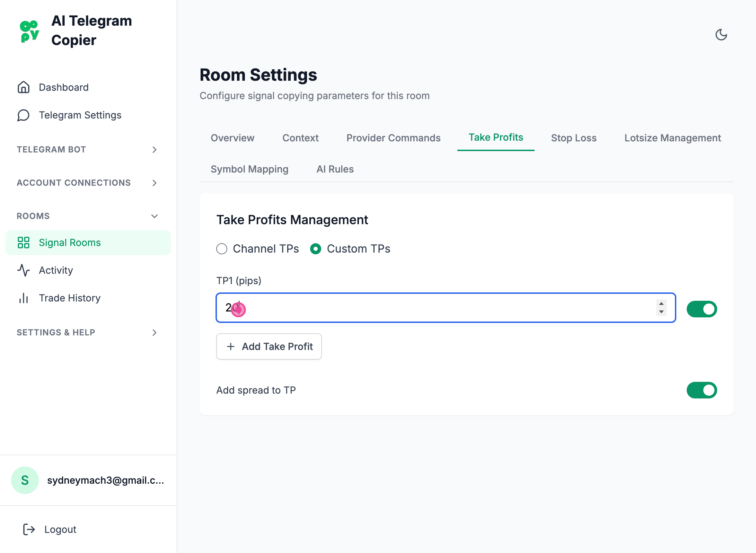The width and height of the screenshot is (756, 553).
Task: Disable the TP1 toggle switch
Action: (x=702, y=309)
